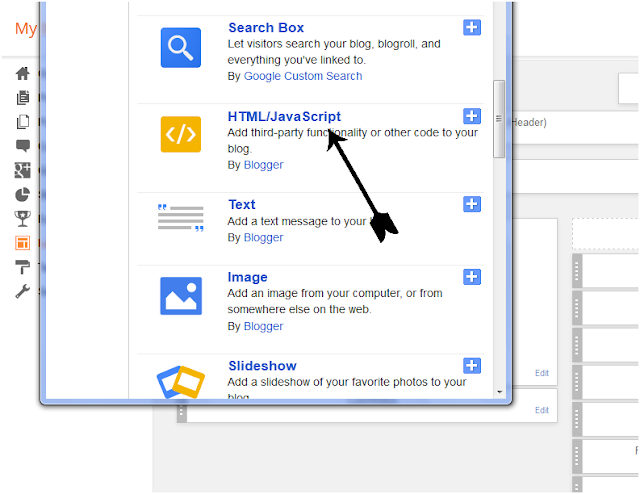
Task: Open the Posts icon in the sidebar
Action: tap(23, 98)
